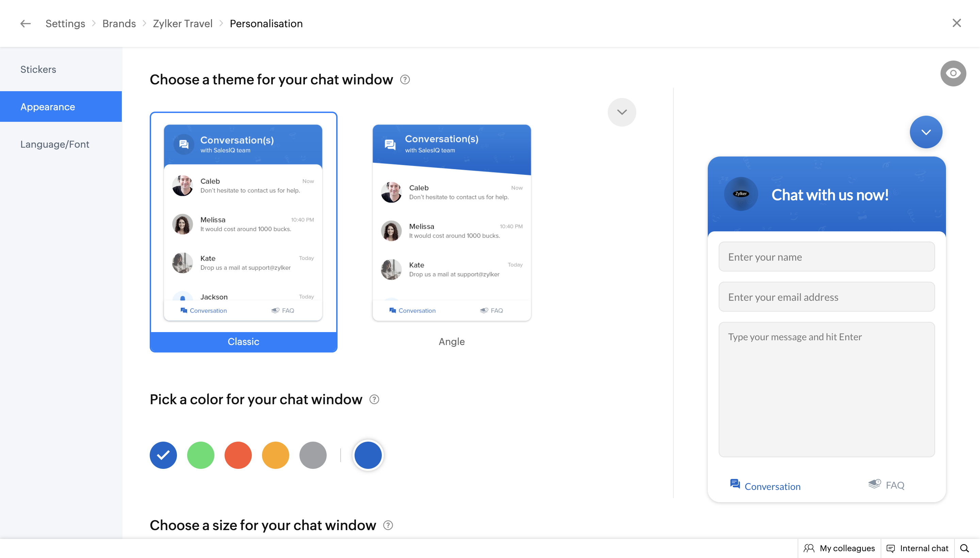
Task: Click Zylker logo in chat preview
Action: [740, 194]
